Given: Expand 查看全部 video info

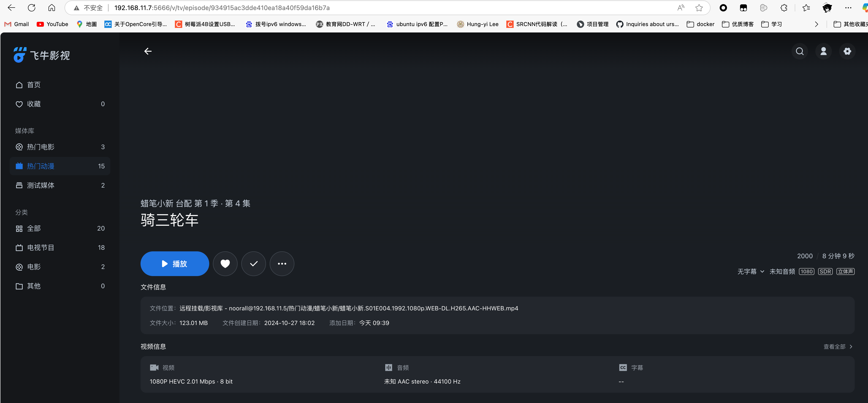Looking at the screenshot, I should coord(838,347).
